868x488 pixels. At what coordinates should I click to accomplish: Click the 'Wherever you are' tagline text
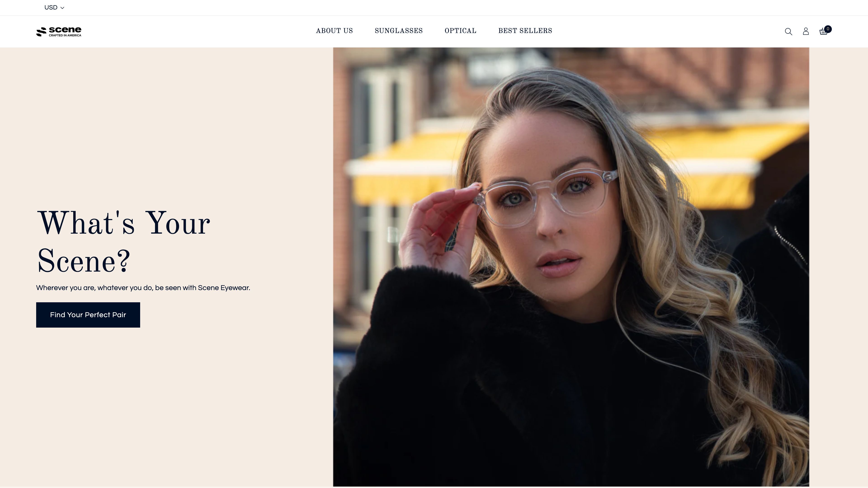pos(143,288)
